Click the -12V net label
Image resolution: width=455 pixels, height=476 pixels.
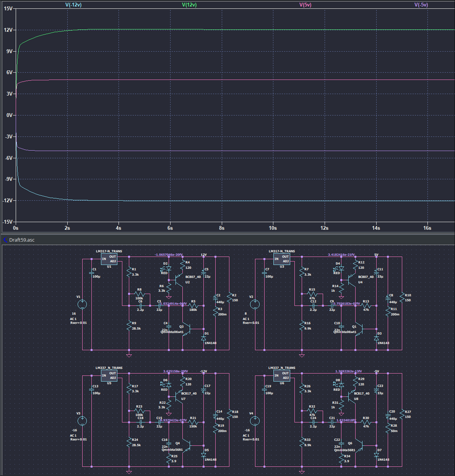tap(203, 371)
